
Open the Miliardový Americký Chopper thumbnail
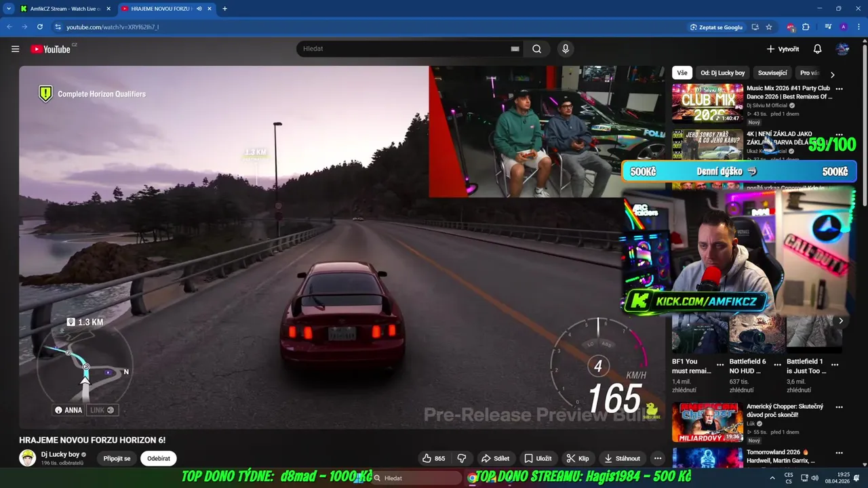707,422
